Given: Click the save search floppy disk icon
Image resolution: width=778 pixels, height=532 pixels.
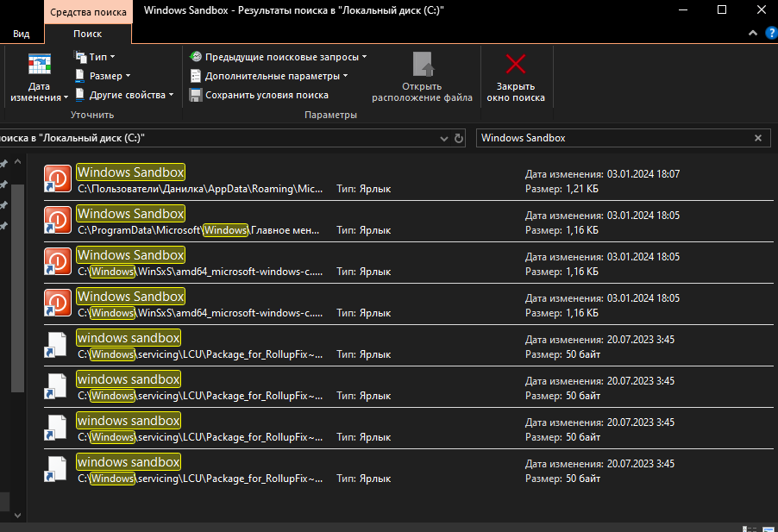Looking at the screenshot, I should pyautogui.click(x=196, y=95).
